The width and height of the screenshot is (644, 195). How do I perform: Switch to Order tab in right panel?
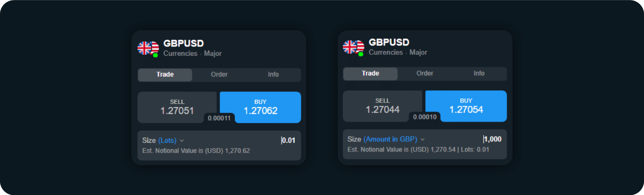click(x=425, y=73)
